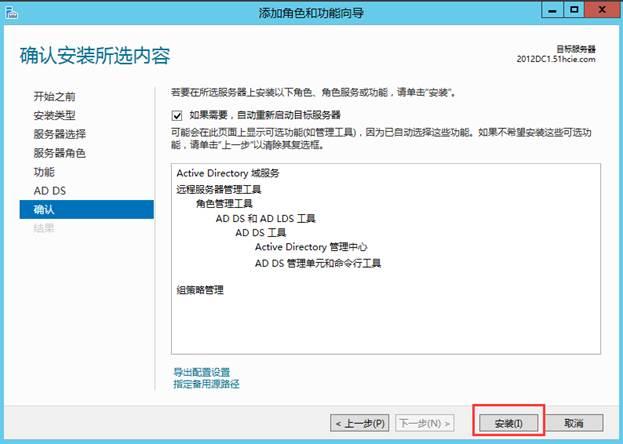
Task: Close the wizard window
Action: pyautogui.click(x=602, y=10)
